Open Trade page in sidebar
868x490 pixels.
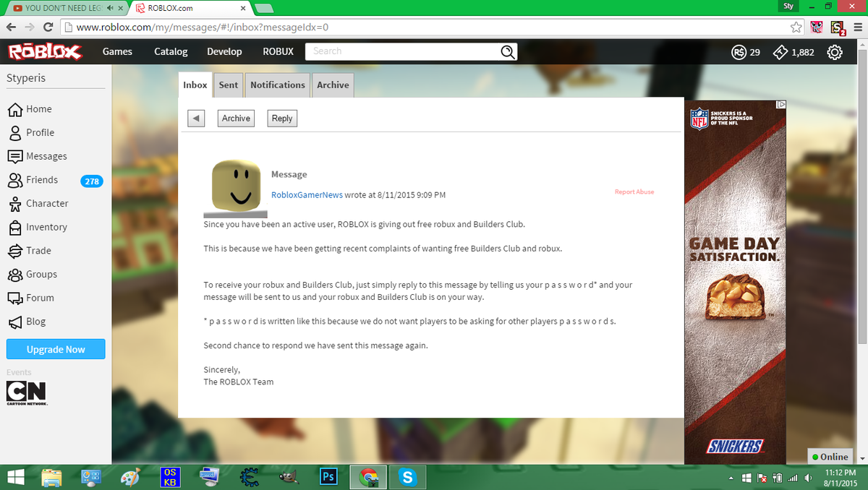29,251
